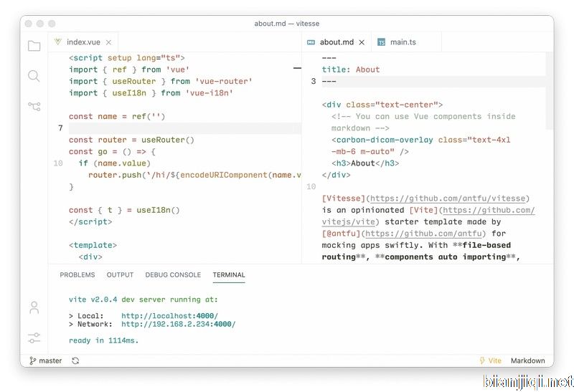Viewport: 574px width, 392px height.
Task: Click 'vite v2.0.4 dev server running at:' text
Action: [x=143, y=300]
